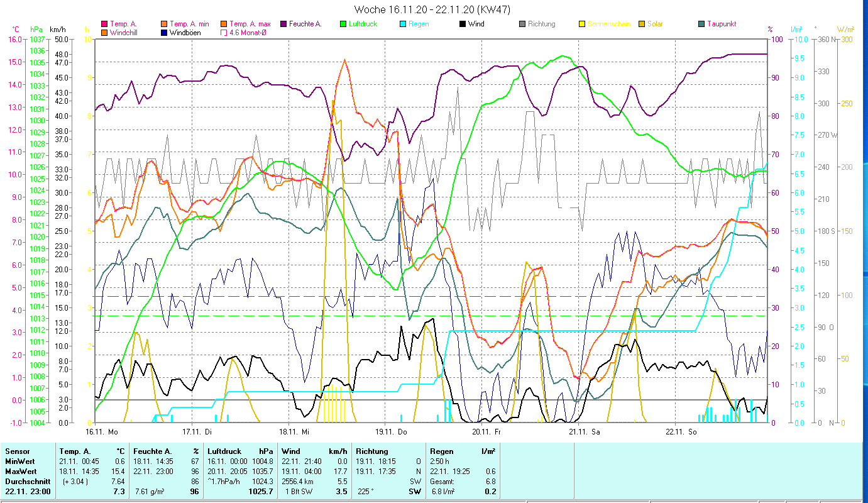Viewport: 868px width, 503px height.
Task: Click the gold Solar legend swatch
Action: 642,24
